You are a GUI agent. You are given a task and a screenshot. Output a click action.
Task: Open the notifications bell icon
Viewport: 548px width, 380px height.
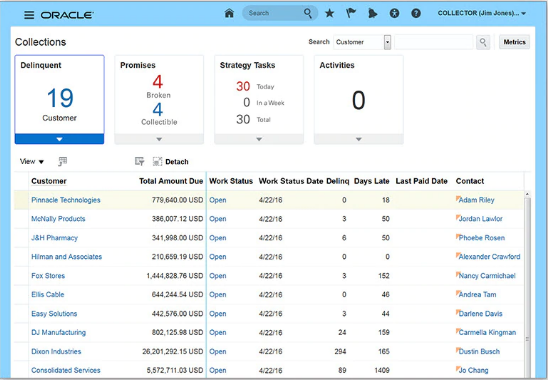pyautogui.click(x=373, y=13)
